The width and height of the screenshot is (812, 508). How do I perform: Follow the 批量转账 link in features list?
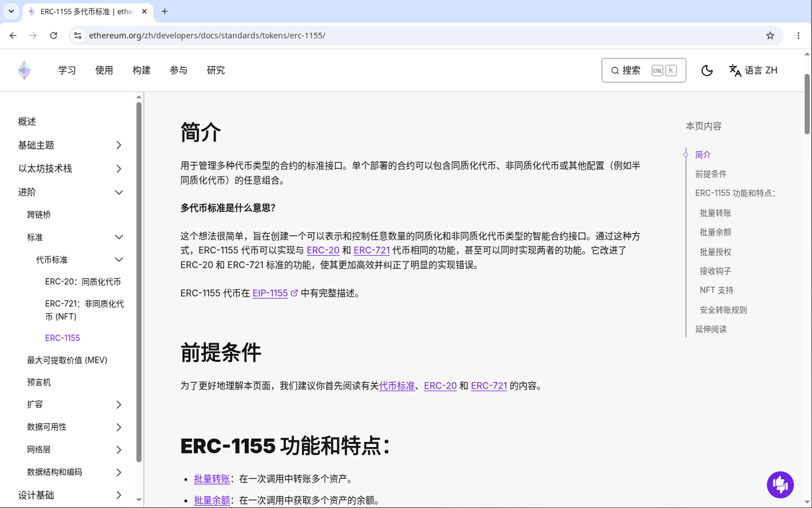pos(212,479)
